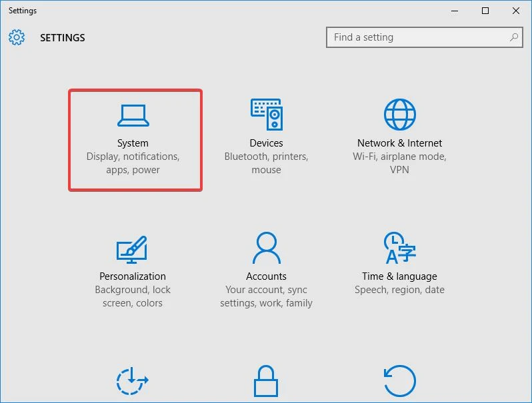Click the Personalization label

coord(133,276)
